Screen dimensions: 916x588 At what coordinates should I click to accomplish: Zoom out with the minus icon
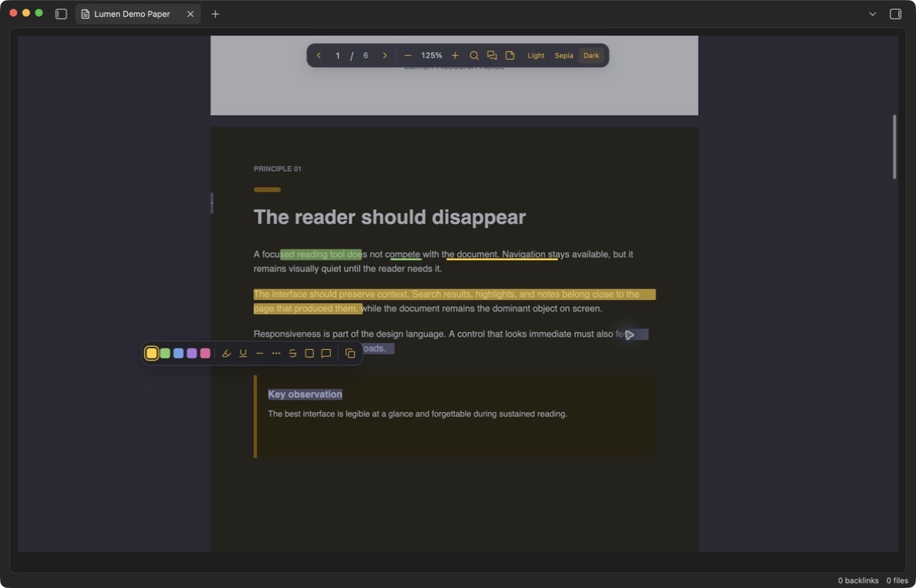[407, 55]
